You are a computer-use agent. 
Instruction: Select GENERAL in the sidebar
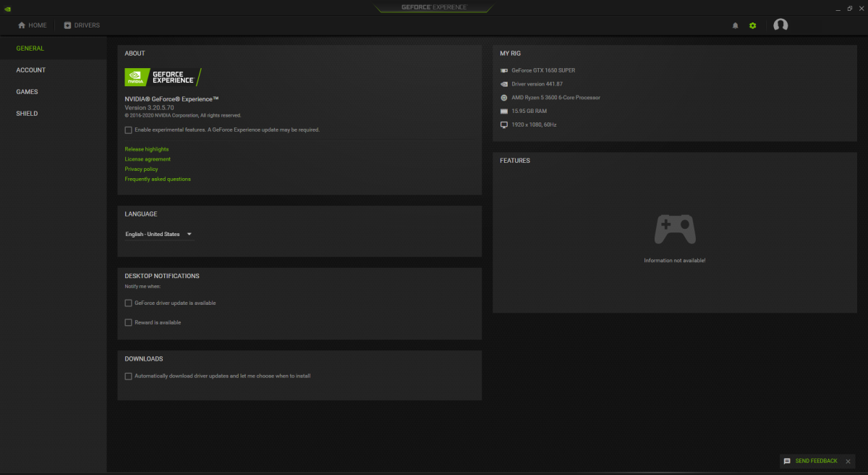click(x=30, y=49)
